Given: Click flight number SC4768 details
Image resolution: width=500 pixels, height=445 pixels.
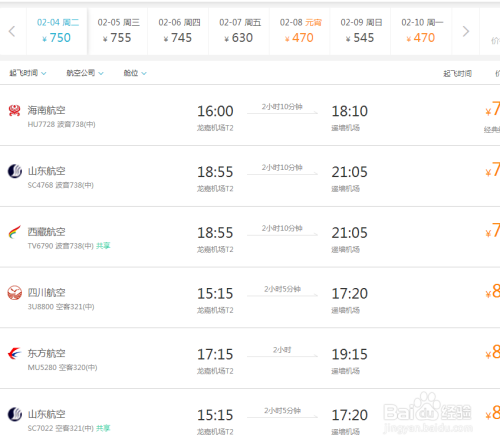Looking at the screenshot, I should pyautogui.click(x=60, y=185).
